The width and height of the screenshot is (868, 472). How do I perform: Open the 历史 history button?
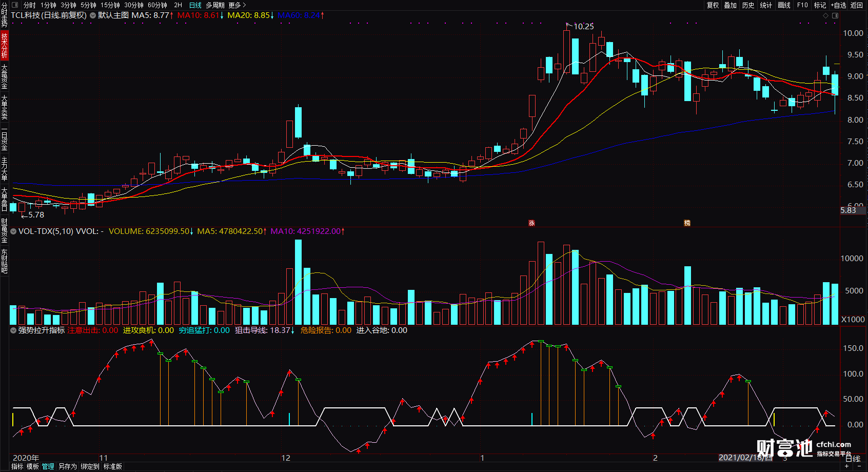pos(748,5)
